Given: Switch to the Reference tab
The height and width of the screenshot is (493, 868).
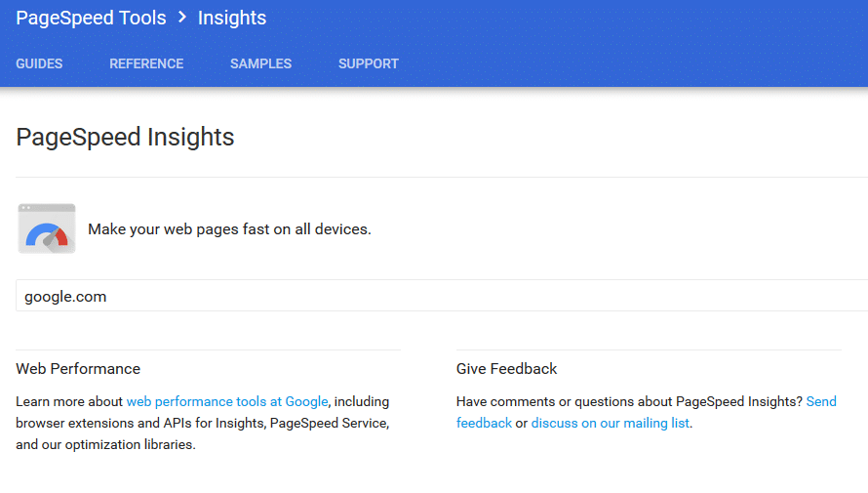Looking at the screenshot, I should (x=146, y=63).
